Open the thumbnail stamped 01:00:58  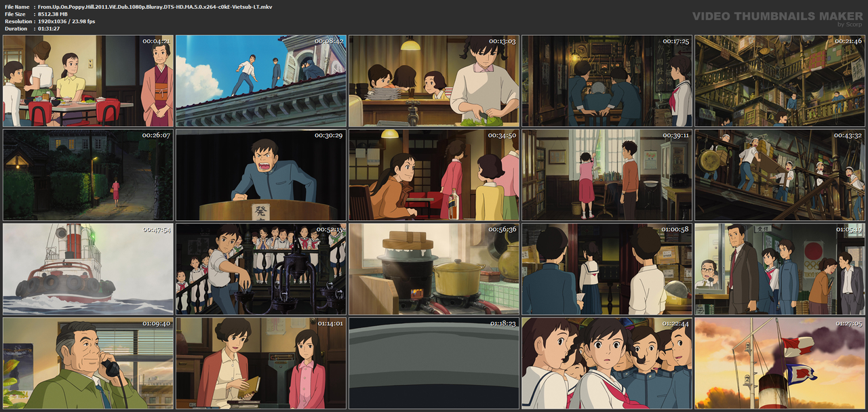click(607, 269)
